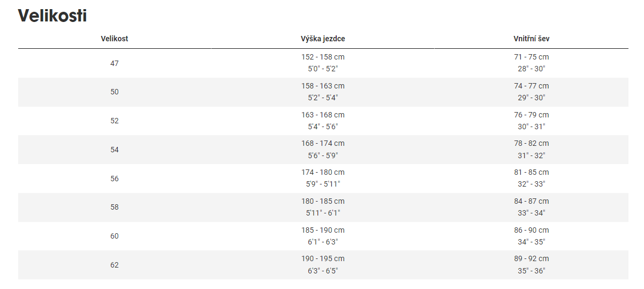
Task: Choose size 52 in the table
Action: click(x=115, y=121)
